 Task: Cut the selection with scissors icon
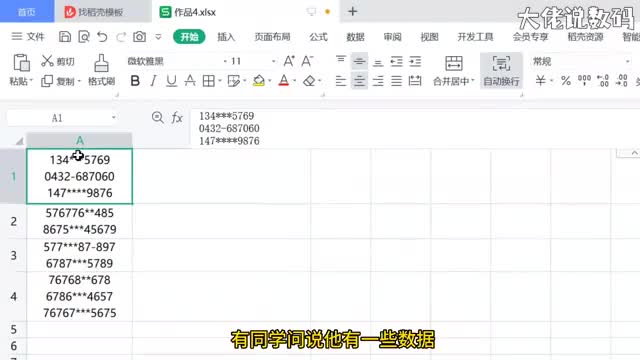[x=47, y=61]
